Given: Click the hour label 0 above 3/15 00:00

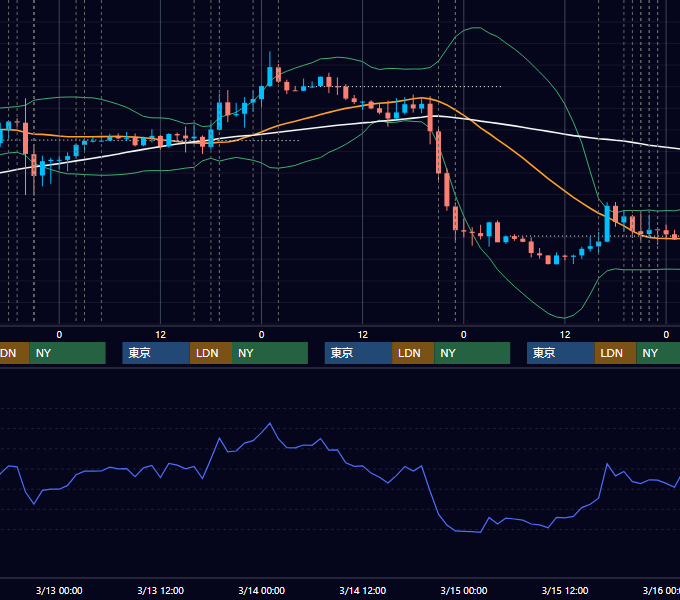Looking at the screenshot, I should pos(464,335).
